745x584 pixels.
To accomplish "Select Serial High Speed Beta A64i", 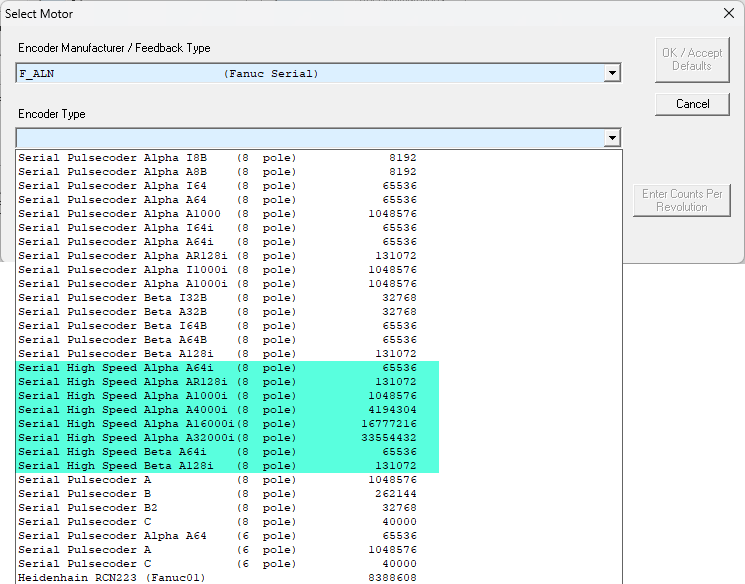I will pos(319,452).
